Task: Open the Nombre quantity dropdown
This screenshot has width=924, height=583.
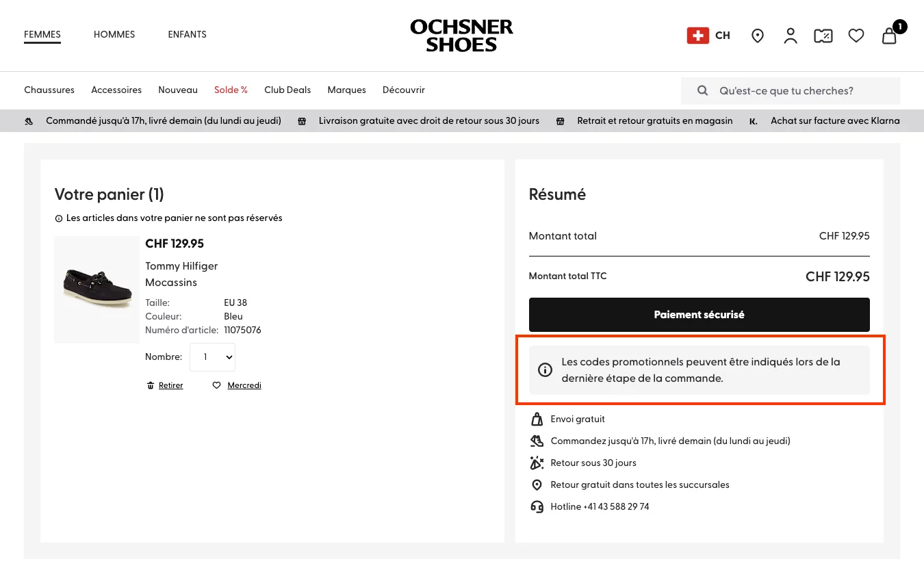Action: (212, 357)
